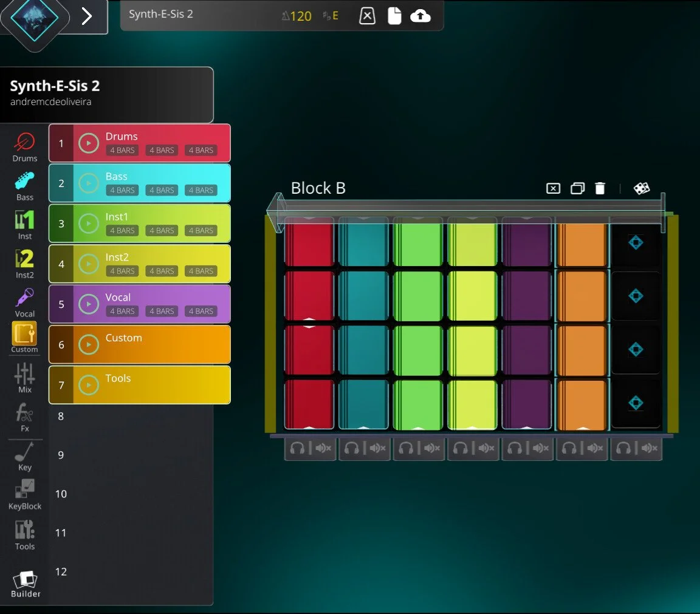The height and width of the screenshot is (614, 700).
Task: Select the Tools track row
Action: pos(140,384)
